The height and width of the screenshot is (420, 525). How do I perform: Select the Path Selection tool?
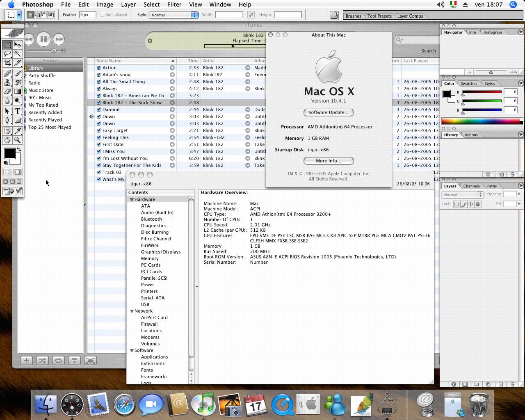(x=7, y=111)
